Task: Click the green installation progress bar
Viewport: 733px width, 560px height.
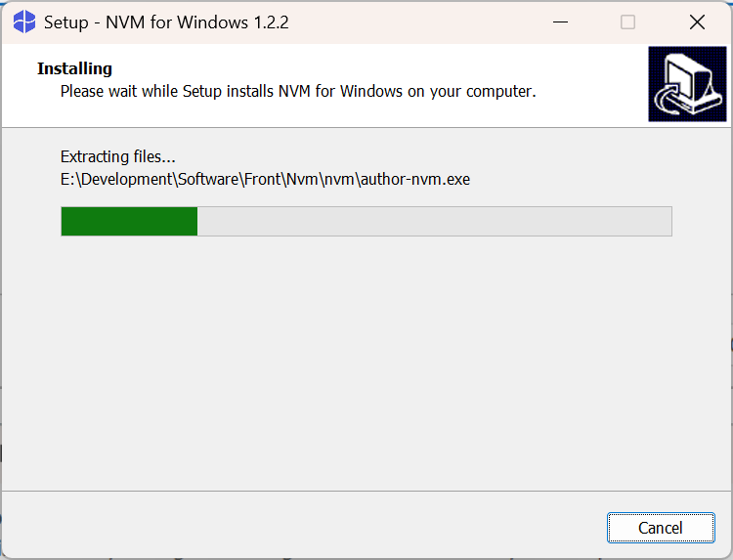Action: pos(366,221)
